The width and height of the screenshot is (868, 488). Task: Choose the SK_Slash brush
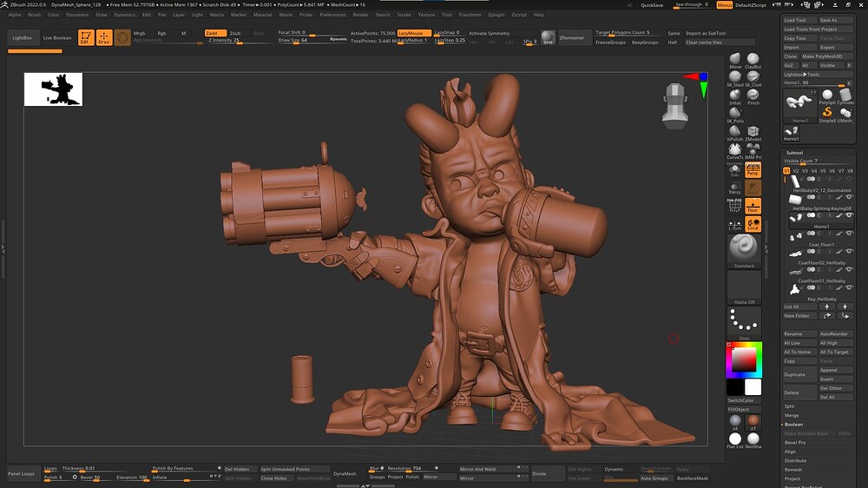(x=735, y=78)
